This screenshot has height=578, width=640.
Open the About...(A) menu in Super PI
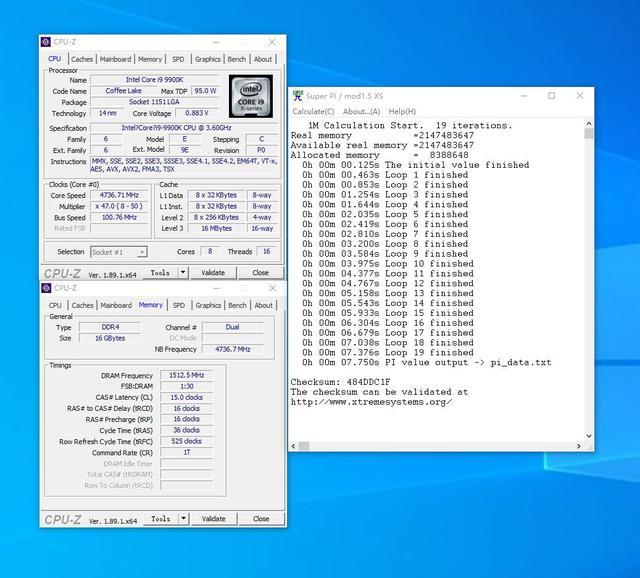click(x=362, y=111)
